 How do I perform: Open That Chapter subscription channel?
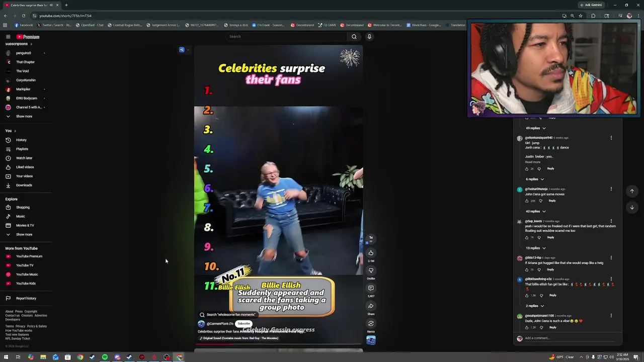25,62
